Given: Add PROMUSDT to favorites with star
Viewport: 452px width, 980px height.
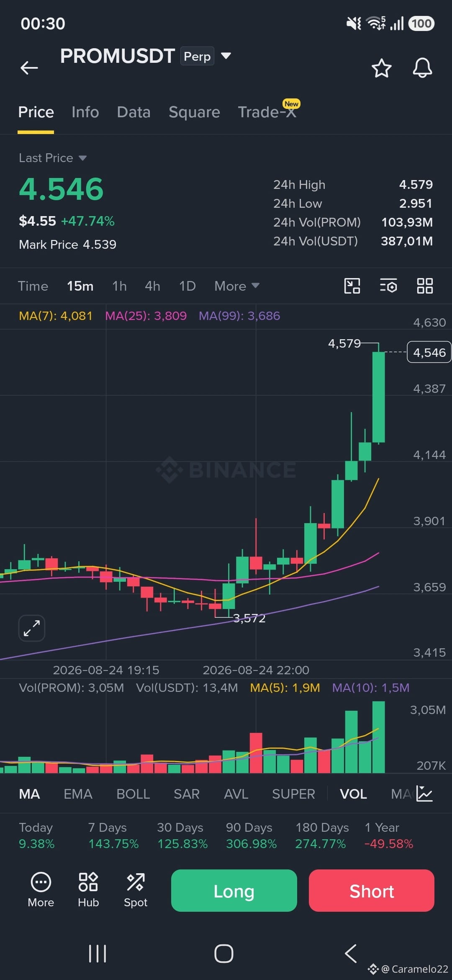Looking at the screenshot, I should click(381, 68).
